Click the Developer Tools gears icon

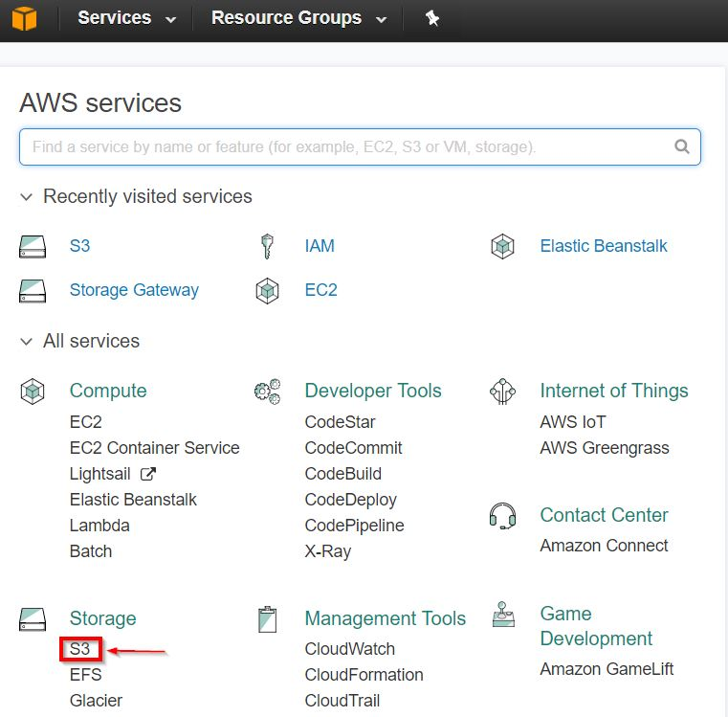pos(268,392)
